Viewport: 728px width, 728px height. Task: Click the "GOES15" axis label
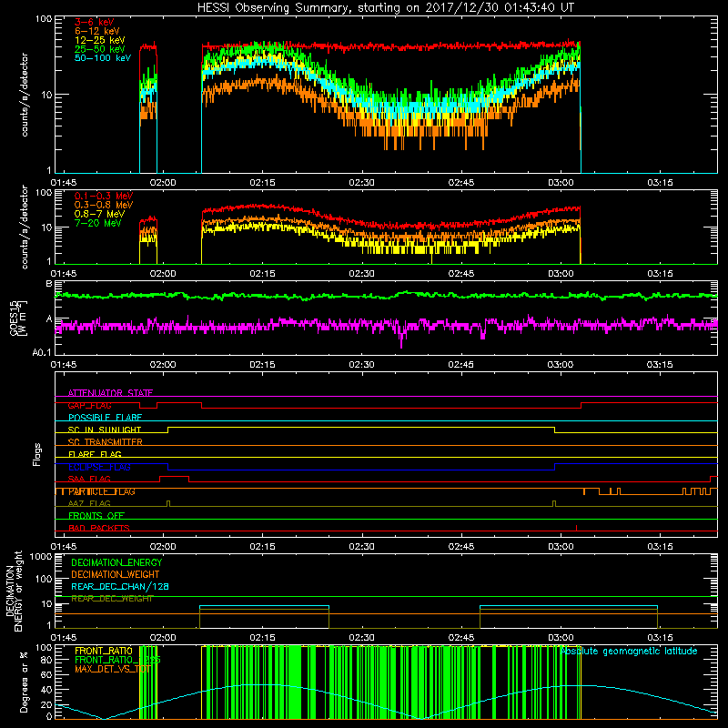[x=15, y=318]
